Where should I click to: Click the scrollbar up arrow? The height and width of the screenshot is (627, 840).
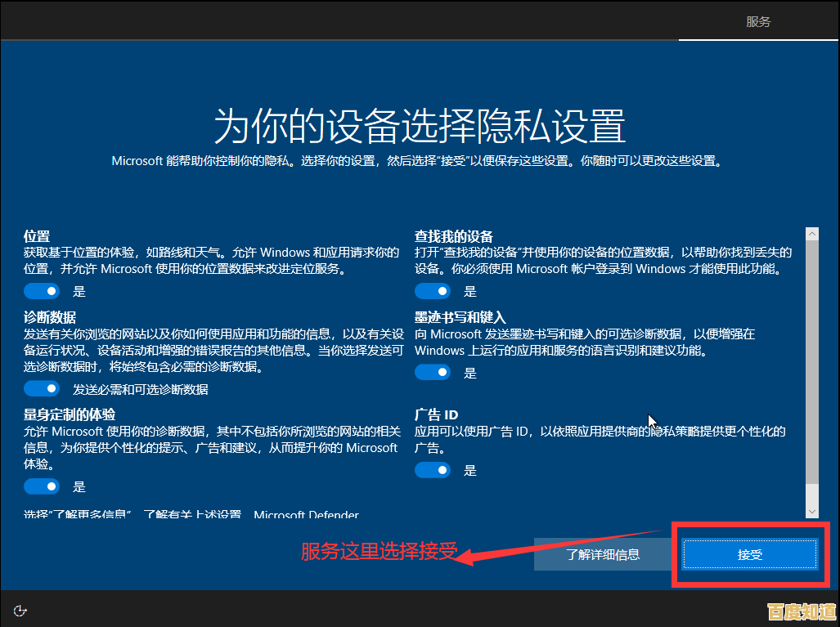coord(811,232)
